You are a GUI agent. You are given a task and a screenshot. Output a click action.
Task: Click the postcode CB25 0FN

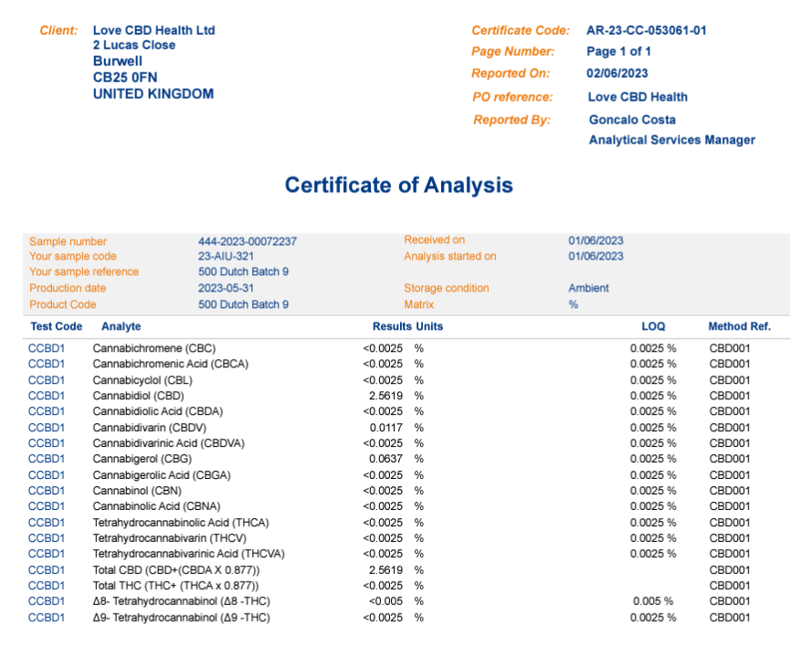125,78
